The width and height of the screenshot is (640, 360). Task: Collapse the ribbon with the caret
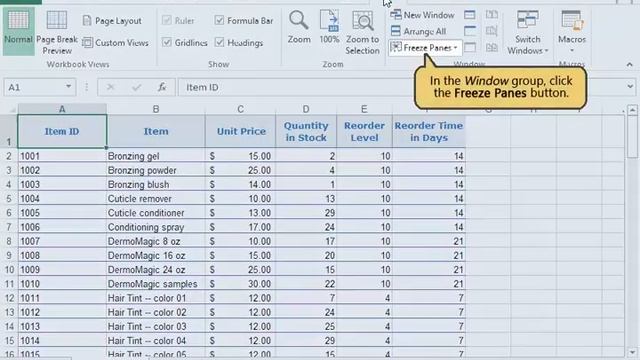click(x=629, y=64)
